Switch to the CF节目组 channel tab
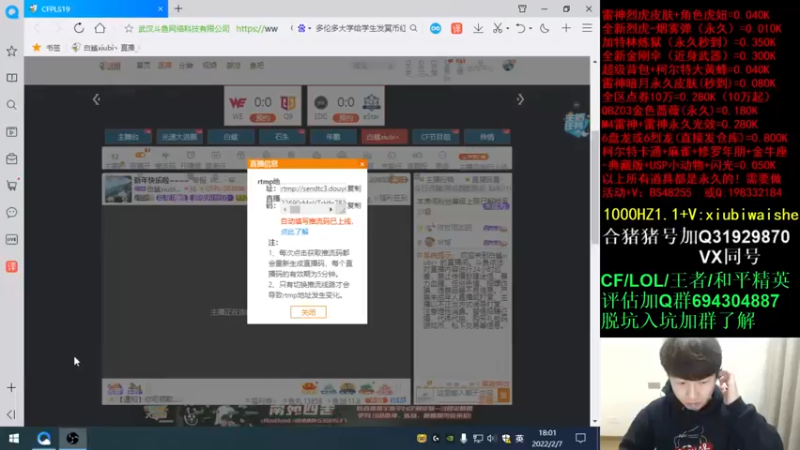Image resolution: width=800 pixels, height=450 pixels. [436, 137]
